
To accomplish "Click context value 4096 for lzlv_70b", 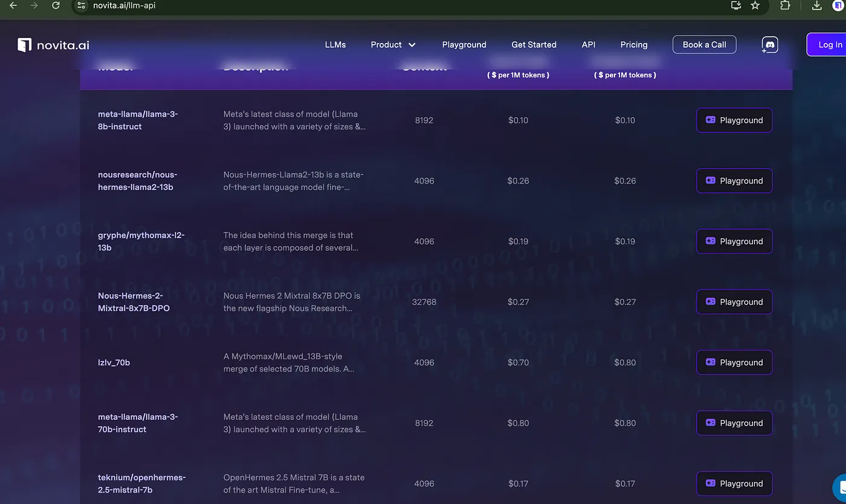I will point(424,363).
